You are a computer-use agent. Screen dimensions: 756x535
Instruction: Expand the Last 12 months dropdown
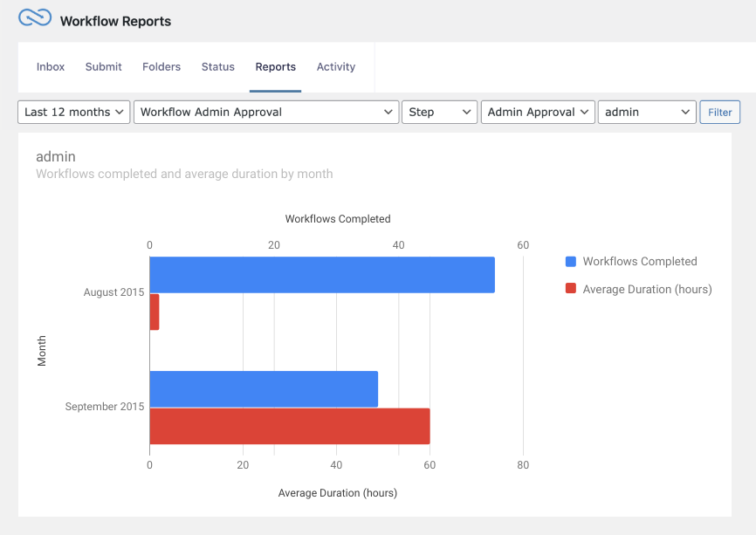point(73,113)
